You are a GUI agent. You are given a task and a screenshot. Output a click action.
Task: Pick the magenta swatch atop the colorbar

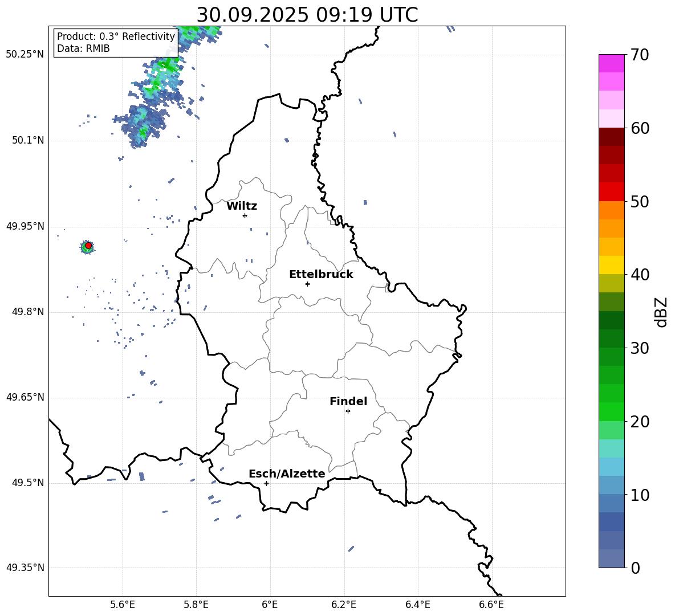(611, 63)
